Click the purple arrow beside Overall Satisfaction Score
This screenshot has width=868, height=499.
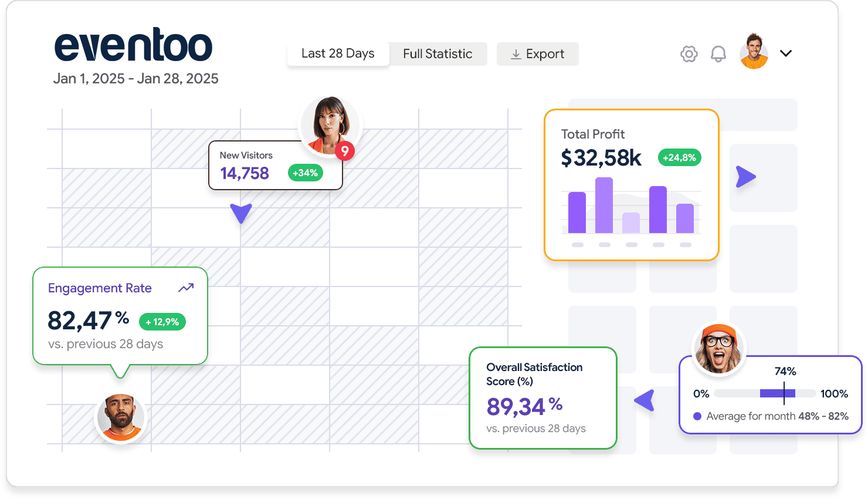(645, 400)
